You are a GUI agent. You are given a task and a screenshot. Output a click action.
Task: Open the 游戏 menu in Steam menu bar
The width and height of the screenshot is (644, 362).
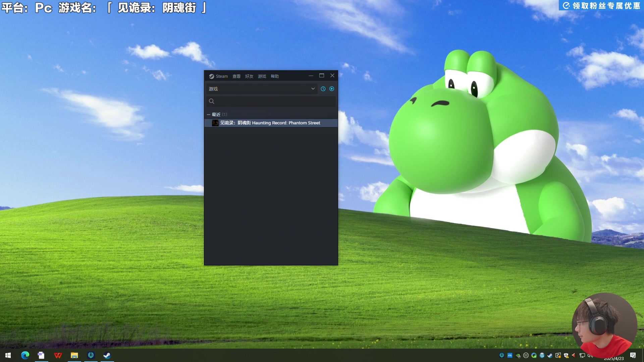coord(262,76)
